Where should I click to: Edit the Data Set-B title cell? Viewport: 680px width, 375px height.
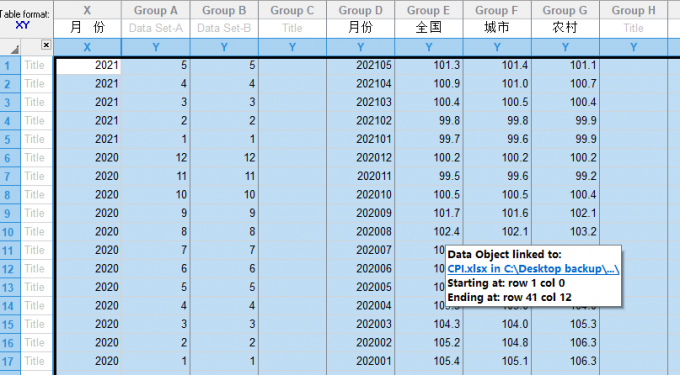(224, 28)
